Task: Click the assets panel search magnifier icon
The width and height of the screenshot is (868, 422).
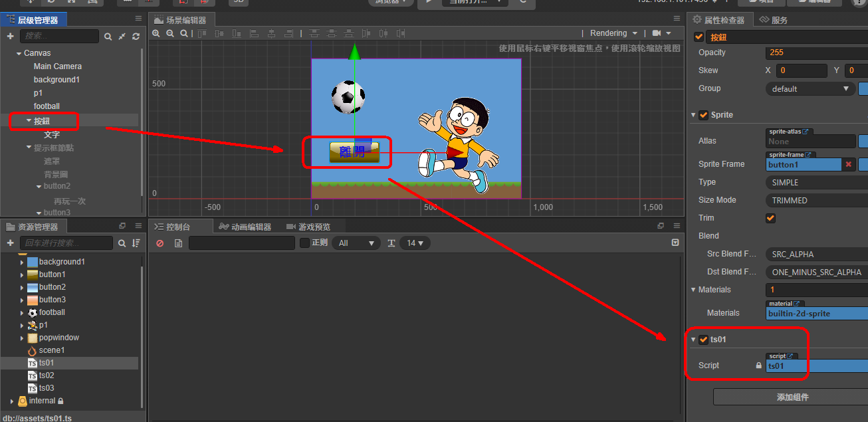Action: pos(122,243)
